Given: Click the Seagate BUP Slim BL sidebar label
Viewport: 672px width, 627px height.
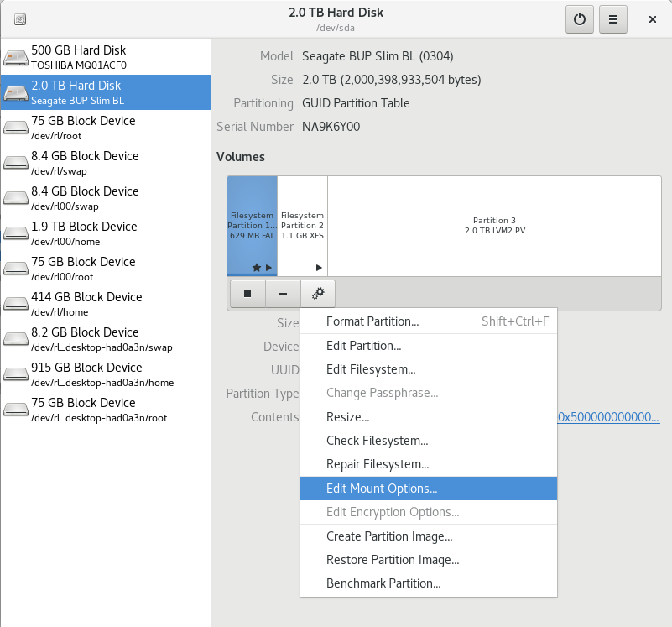Looking at the screenshot, I should (x=77, y=101).
